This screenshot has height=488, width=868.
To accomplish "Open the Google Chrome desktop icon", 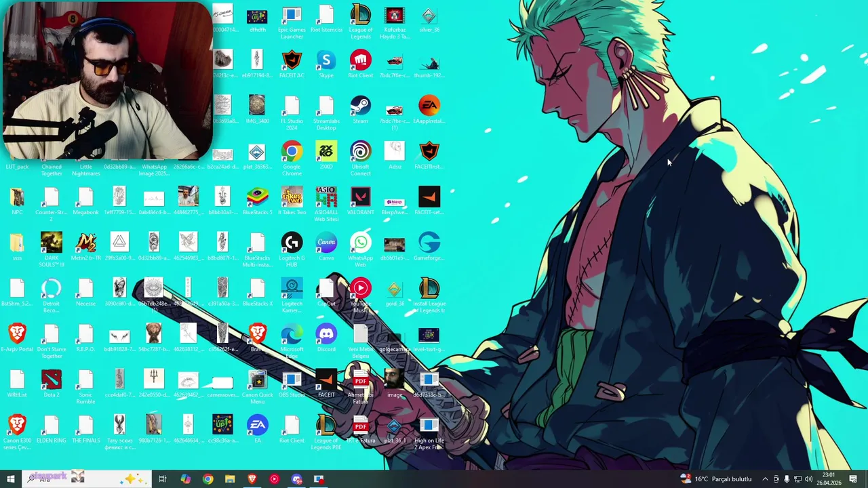I will pos(292,159).
